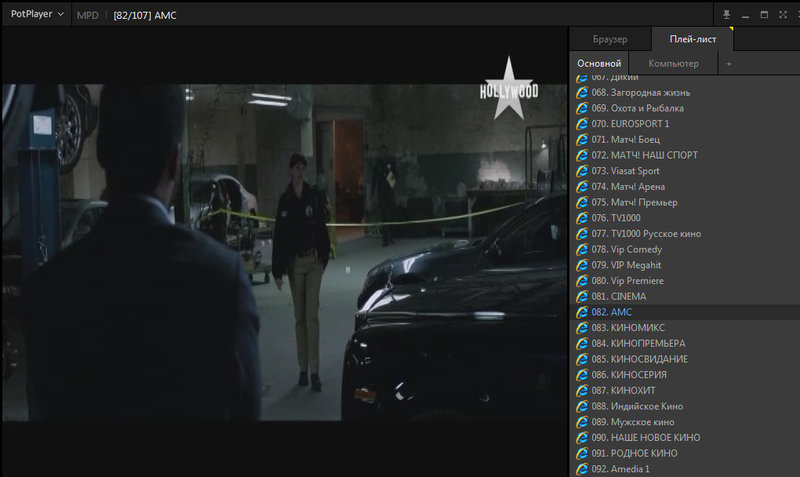800x477 pixels.
Task: Click the icon beside 081. CINEMA
Action: click(582, 296)
